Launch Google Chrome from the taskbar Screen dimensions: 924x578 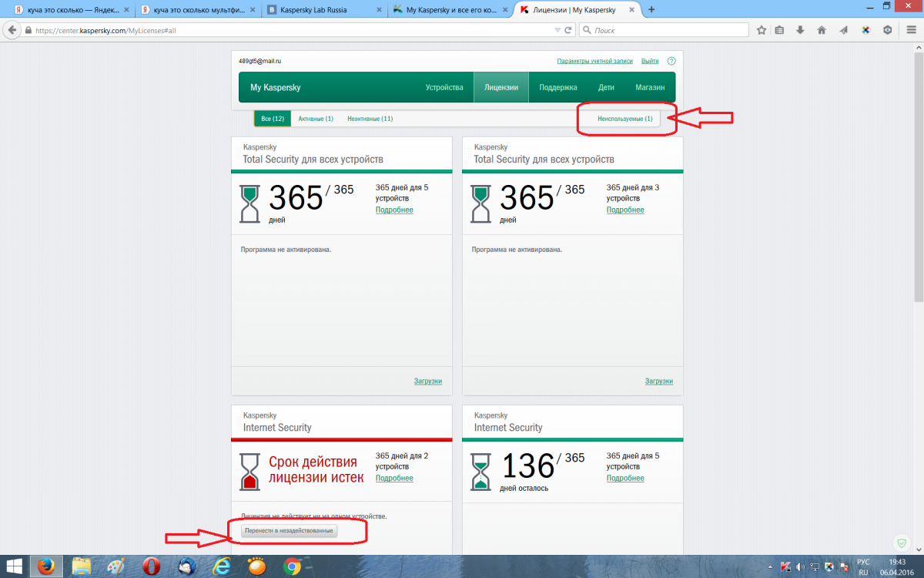(292, 566)
